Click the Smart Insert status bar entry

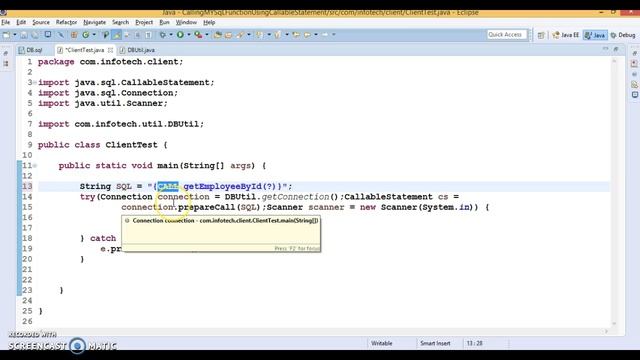coord(435,344)
